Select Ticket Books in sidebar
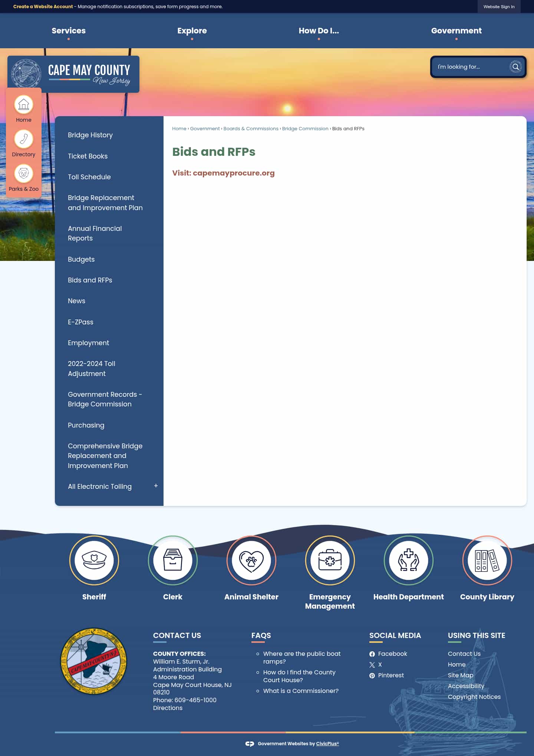This screenshot has height=756, width=534. [x=88, y=156]
